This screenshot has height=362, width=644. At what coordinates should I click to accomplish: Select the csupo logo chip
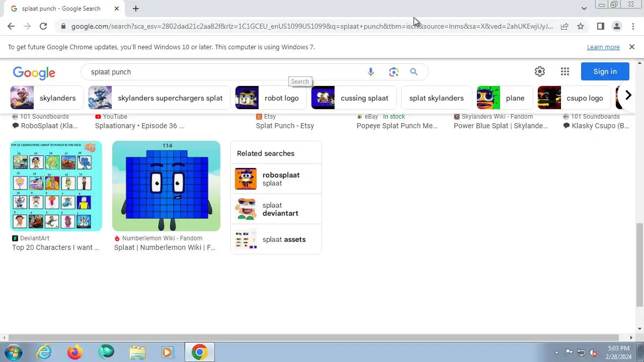tap(574, 98)
